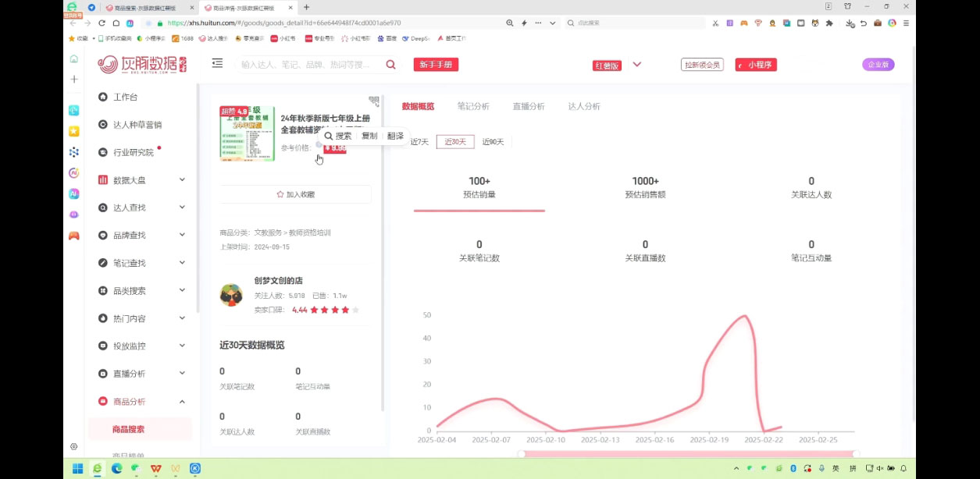The width and height of the screenshot is (980, 479).
Task: Open the 新手手册 guide
Action: pyautogui.click(x=436, y=65)
